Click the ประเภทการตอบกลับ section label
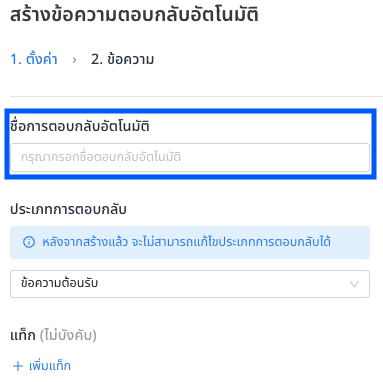The width and height of the screenshot is (383, 382). (68, 209)
